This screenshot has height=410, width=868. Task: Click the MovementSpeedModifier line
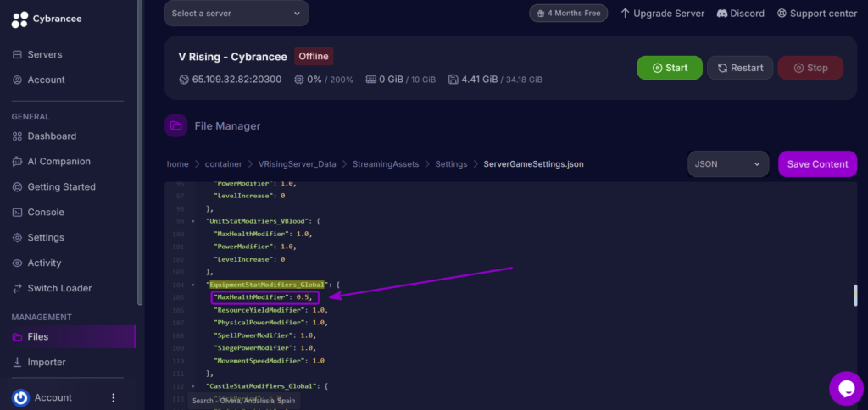point(269,361)
